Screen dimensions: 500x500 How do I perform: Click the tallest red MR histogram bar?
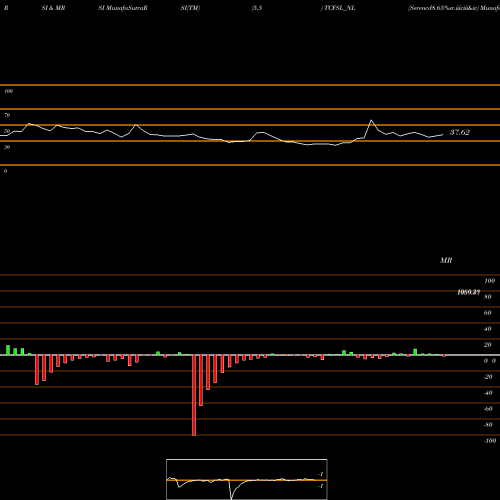click(194, 395)
